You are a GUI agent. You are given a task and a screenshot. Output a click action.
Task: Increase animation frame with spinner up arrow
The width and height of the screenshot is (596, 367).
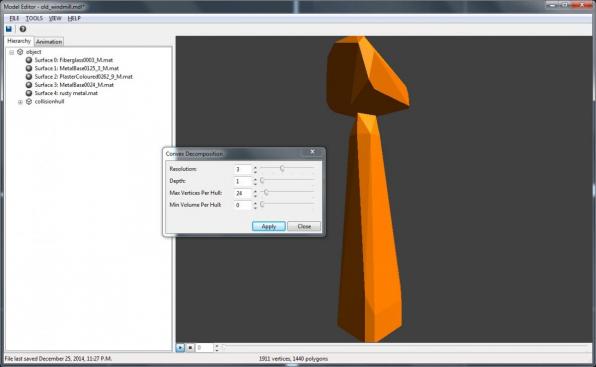pyautogui.click(x=217, y=346)
